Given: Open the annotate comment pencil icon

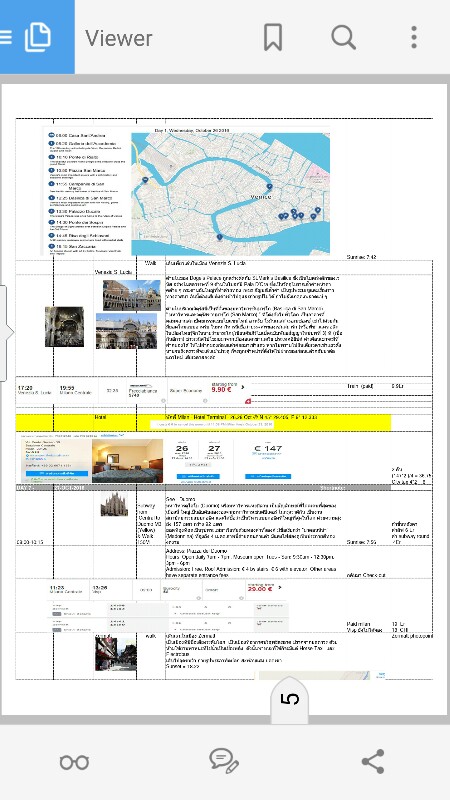Looking at the screenshot, I should tap(224, 761).
